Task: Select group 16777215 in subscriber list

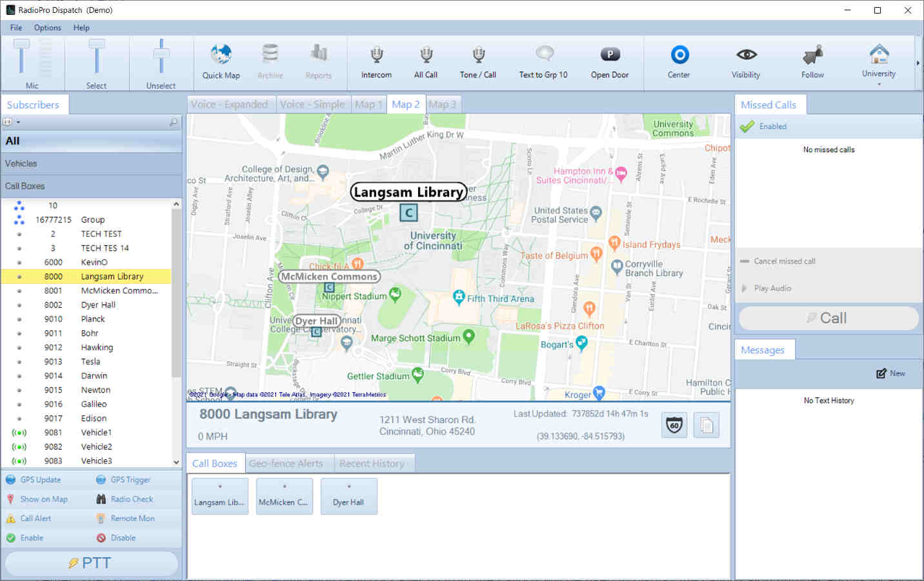Action: [86, 220]
